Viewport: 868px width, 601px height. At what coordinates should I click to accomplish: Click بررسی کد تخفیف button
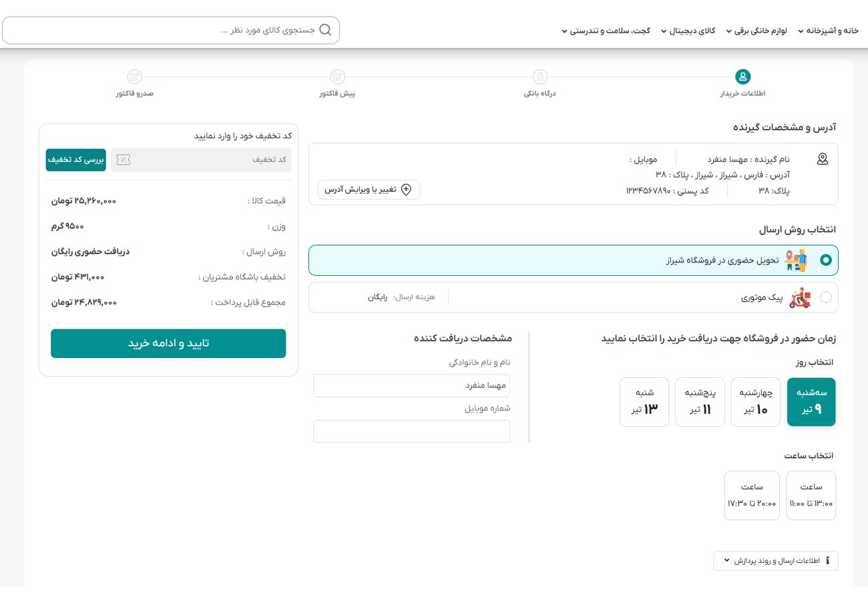(x=75, y=160)
